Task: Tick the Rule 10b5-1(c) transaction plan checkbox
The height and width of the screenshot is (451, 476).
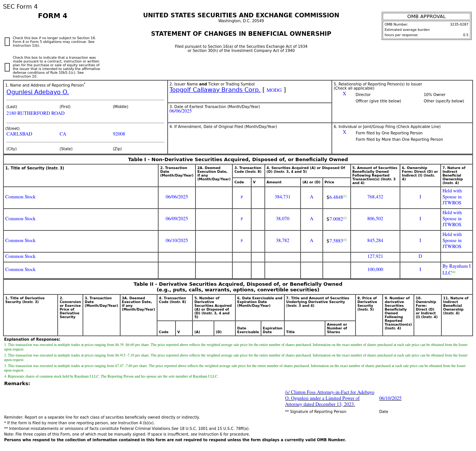Action: (x=7, y=67)
